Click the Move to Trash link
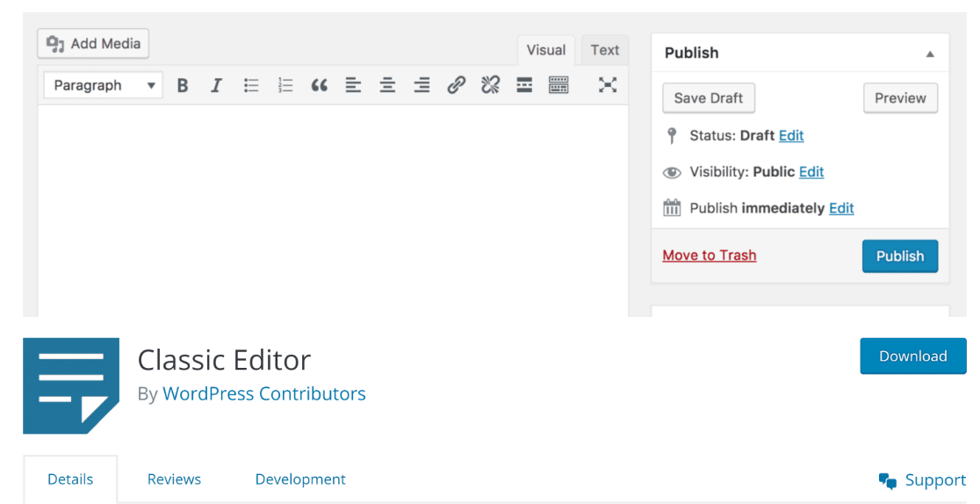 coord(710,256)
